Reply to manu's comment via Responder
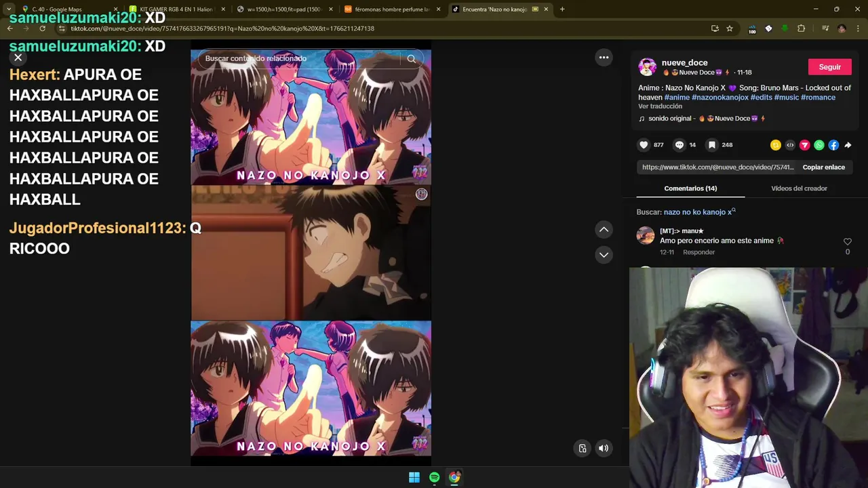 698,252
